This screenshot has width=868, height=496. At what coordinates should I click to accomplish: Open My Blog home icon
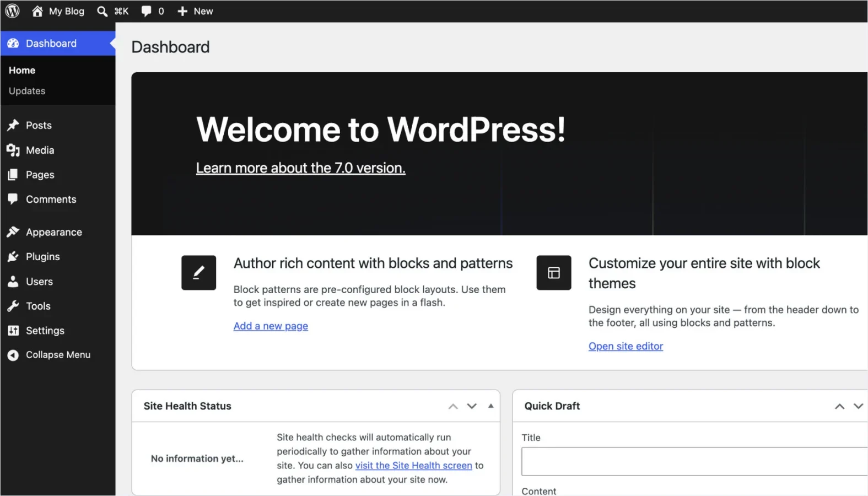coord(37,11)
